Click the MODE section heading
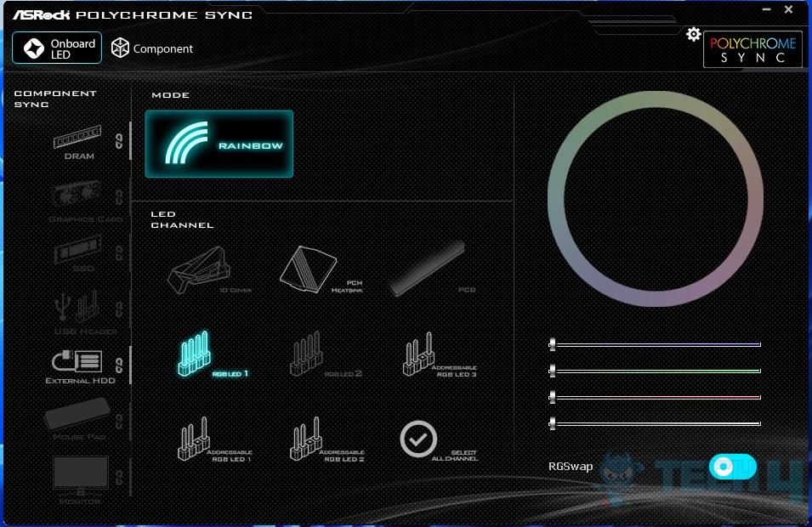The width and height of the screenshot is (812, 527). (170, 95)
